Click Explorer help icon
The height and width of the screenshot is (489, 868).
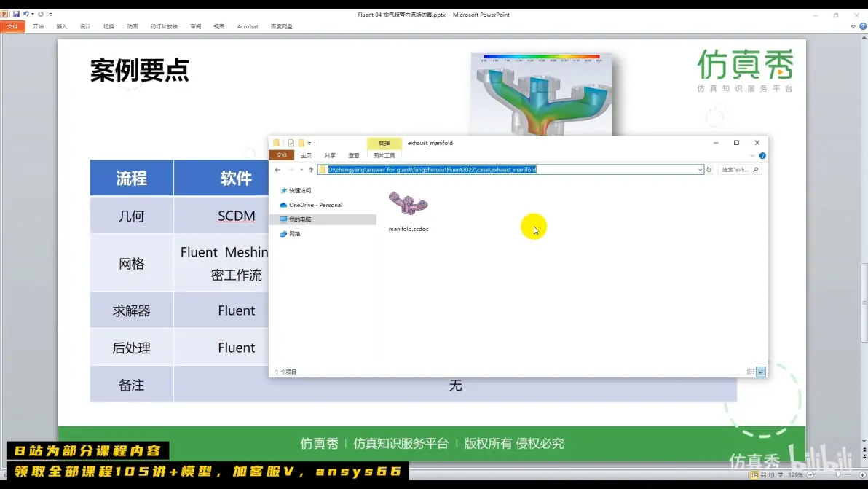[x=762, y=156]
